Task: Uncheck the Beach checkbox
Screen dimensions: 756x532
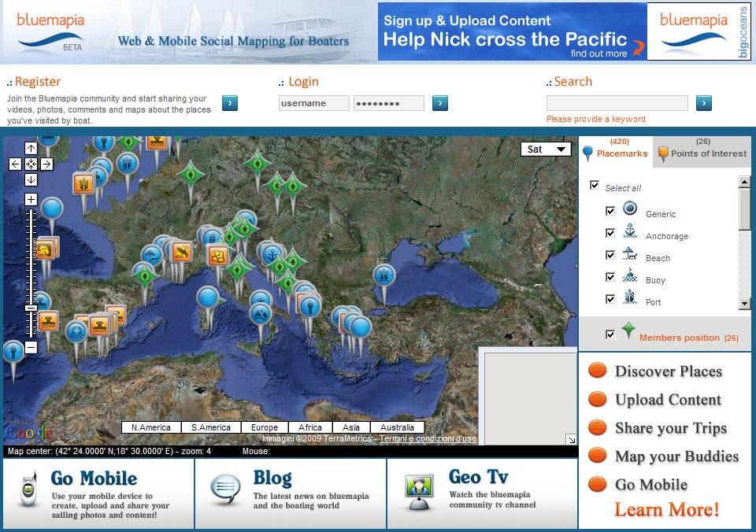Action: (x=610, y=255)
